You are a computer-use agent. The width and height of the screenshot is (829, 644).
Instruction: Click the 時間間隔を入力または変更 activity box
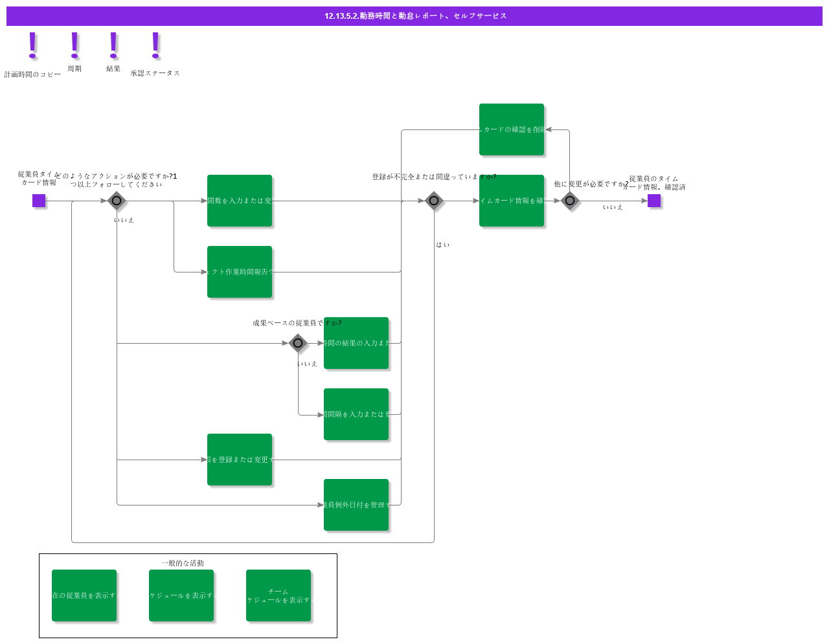click(x=356, y=414)
